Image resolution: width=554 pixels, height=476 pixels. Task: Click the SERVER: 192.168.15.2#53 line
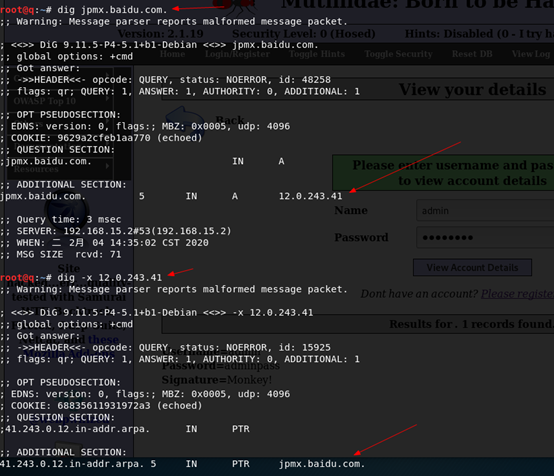pos(116,231)
